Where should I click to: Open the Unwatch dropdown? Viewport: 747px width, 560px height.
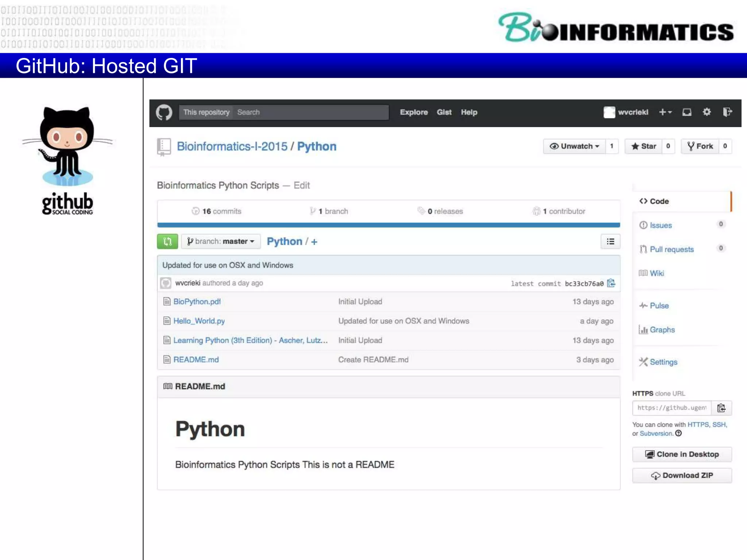point(574,146)
